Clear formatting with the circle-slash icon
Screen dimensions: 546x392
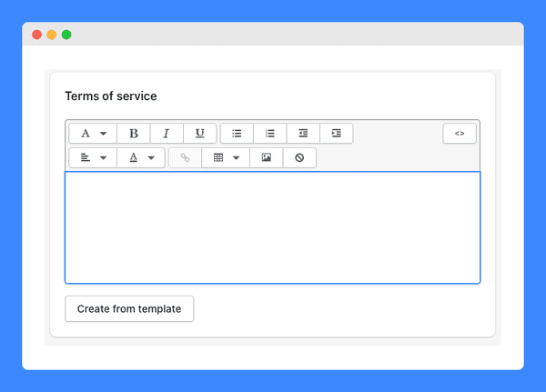[299, 157]
